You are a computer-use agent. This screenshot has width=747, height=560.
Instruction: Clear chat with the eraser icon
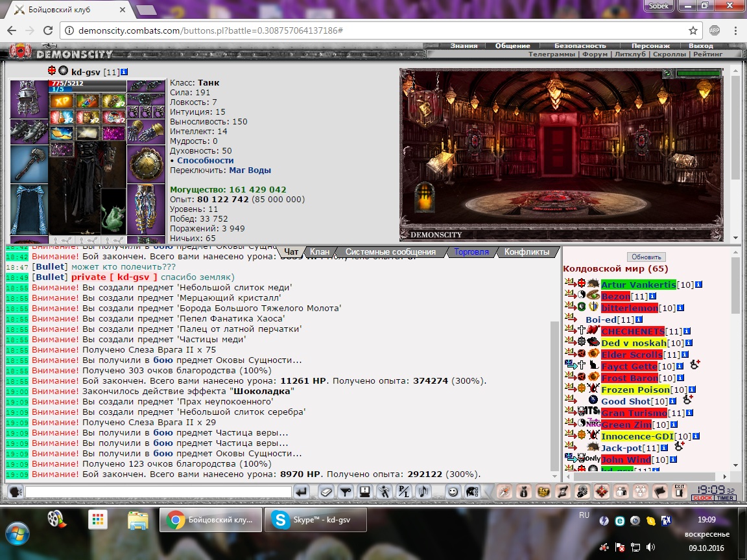[x=326, y=491]
